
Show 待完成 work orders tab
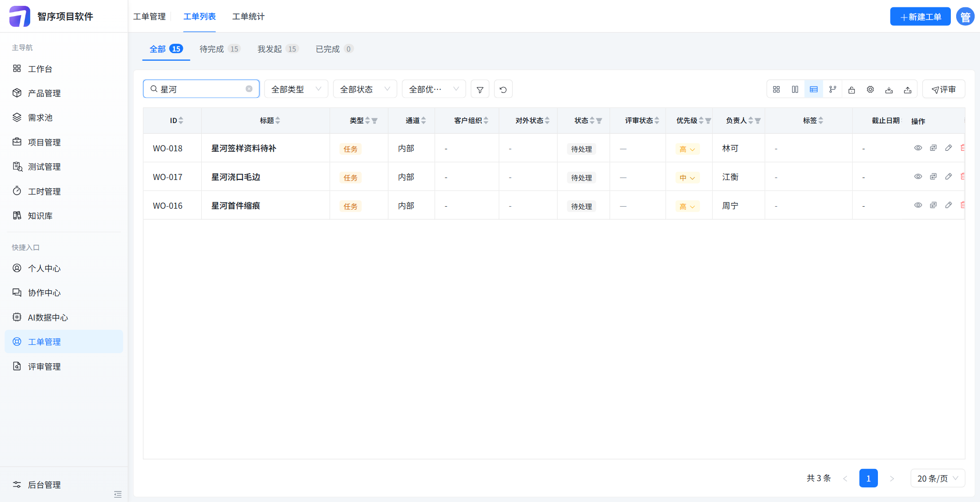(x=220, y=49)
